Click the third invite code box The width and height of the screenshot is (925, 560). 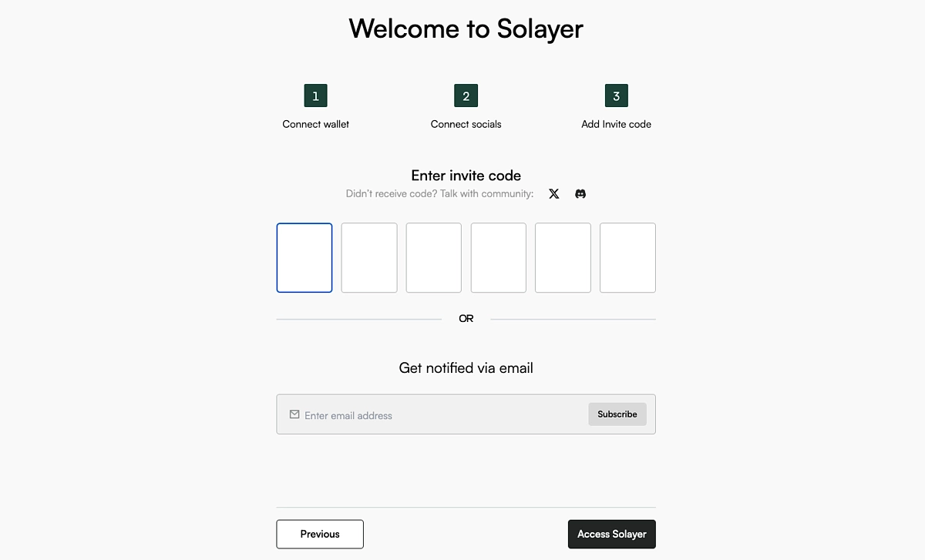[x=433, y=257]
